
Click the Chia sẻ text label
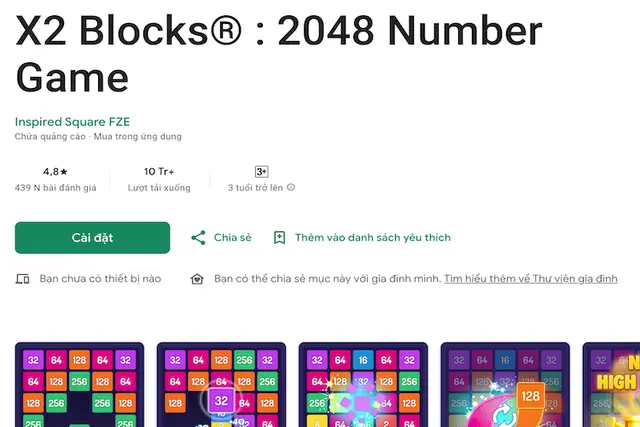pyautogui.click(x=233, y=238)
